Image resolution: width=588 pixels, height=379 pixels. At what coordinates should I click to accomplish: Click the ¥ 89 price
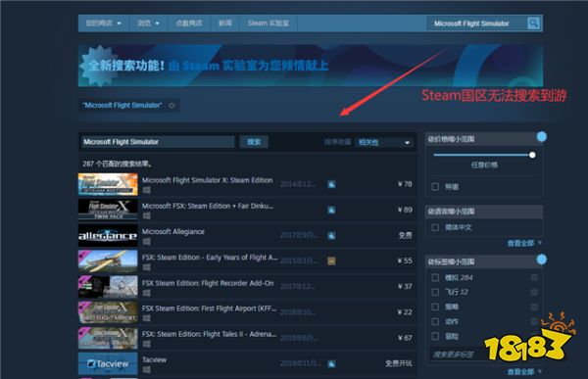[405, 210]
